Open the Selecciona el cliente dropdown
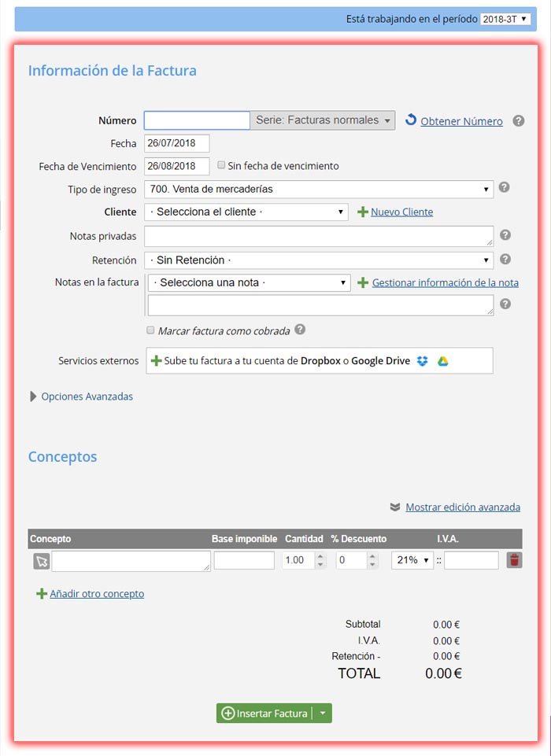This screenshot has width=551, height=756. [247, 212]
